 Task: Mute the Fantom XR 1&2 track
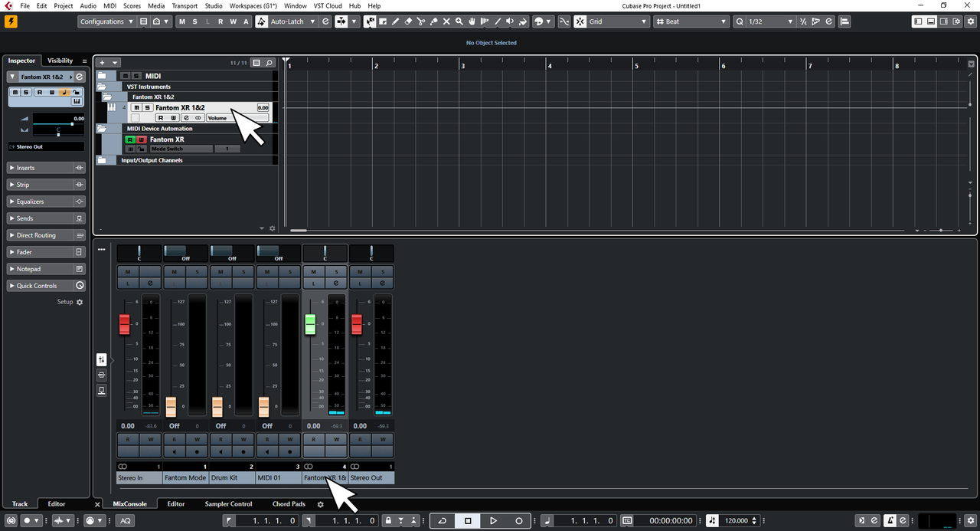[x=137, y=108]
